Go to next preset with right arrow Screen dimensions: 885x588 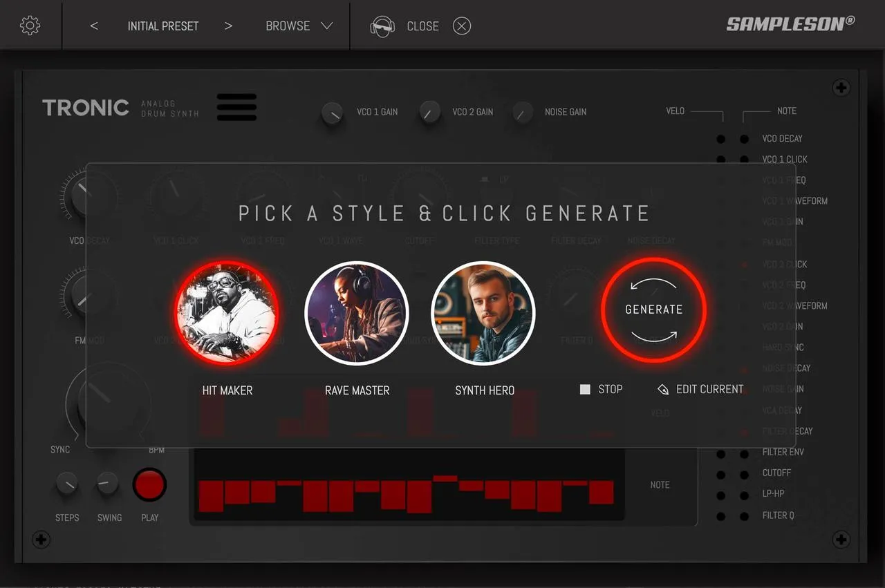(x=228, y=26)
